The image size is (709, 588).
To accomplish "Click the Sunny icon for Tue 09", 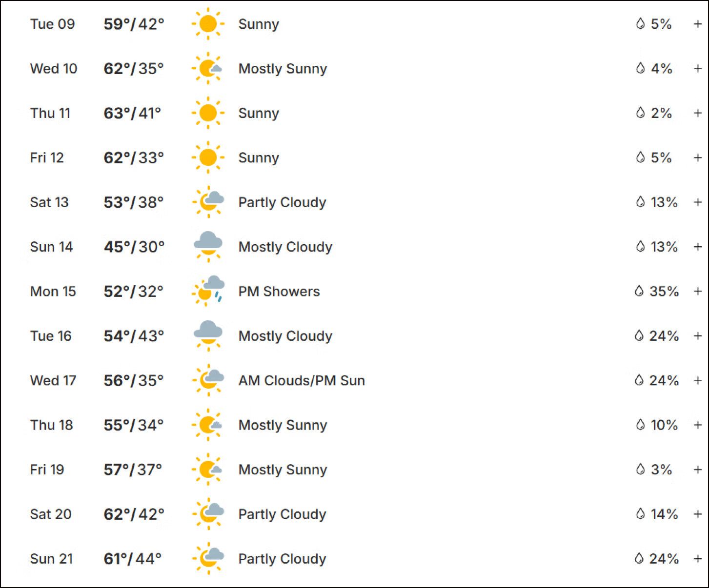I will 208,24.
